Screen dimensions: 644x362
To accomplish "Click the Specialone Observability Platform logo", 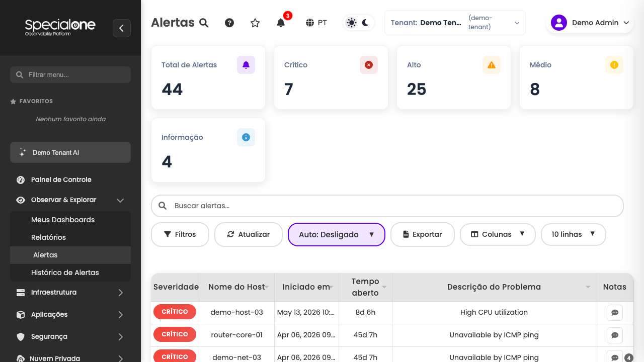I will click(60, 27).
